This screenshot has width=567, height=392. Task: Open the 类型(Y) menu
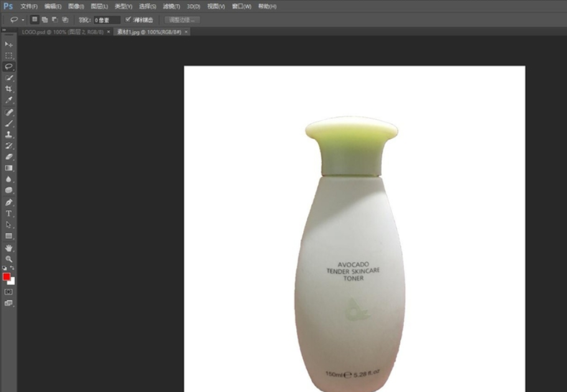pyautogui.click(x=123, y=6)
